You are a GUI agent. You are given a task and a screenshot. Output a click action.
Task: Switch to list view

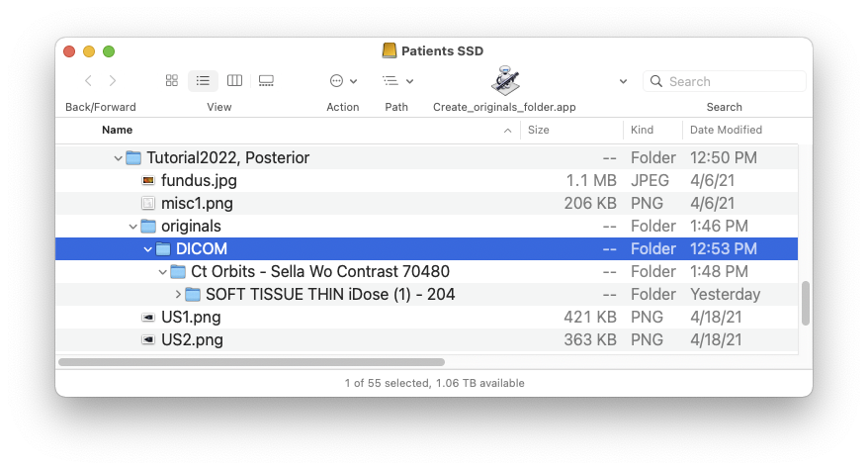[203, 81]
